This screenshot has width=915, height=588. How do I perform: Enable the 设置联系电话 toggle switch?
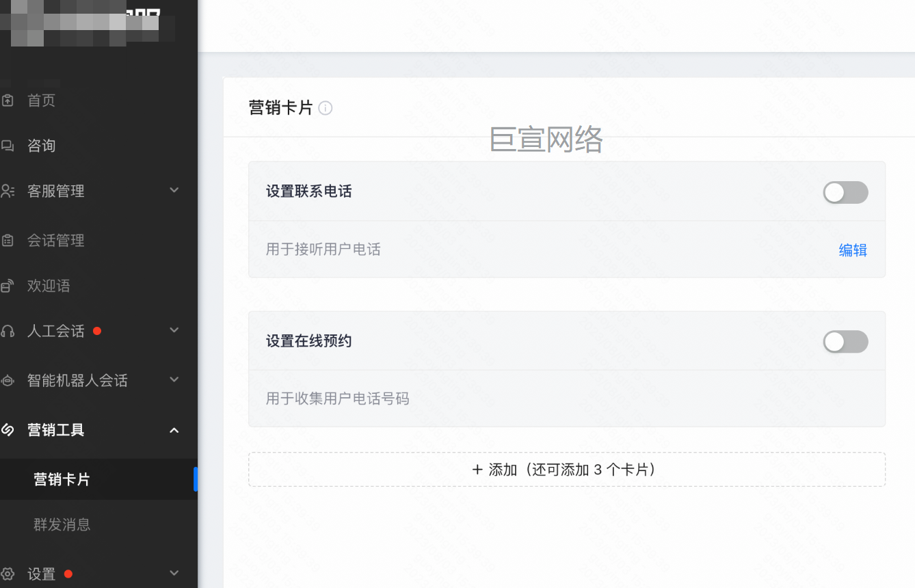pyautogui.click(x=845, y=193)
